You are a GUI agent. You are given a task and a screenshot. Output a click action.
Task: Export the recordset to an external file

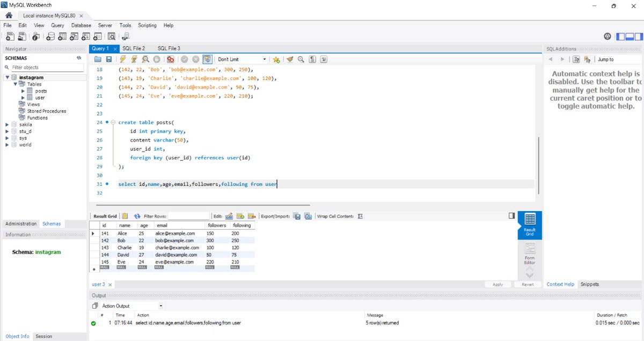tap(296, 216)
